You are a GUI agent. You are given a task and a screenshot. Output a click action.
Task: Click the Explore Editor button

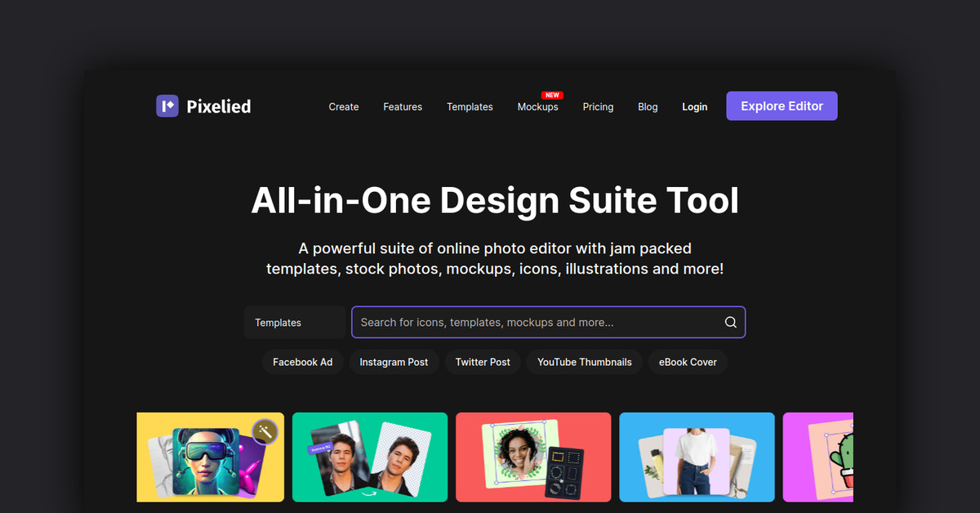tap(782, 105)
